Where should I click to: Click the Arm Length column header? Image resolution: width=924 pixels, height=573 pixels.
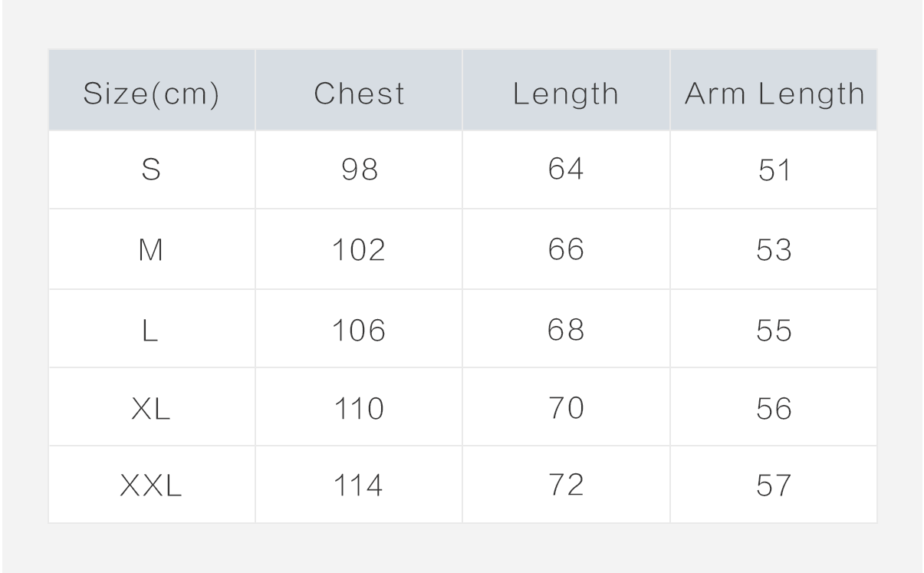(774, 94)
